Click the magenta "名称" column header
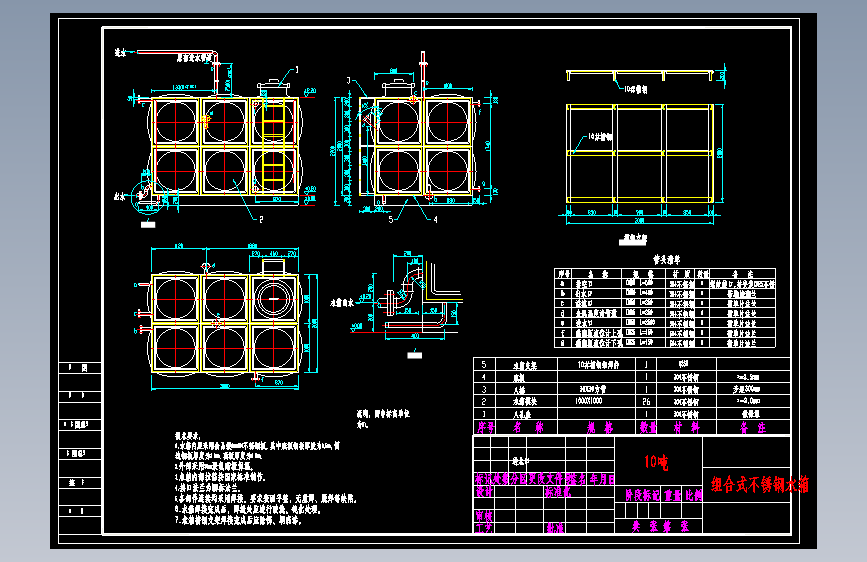867x562 pixels. click(527, 428)
